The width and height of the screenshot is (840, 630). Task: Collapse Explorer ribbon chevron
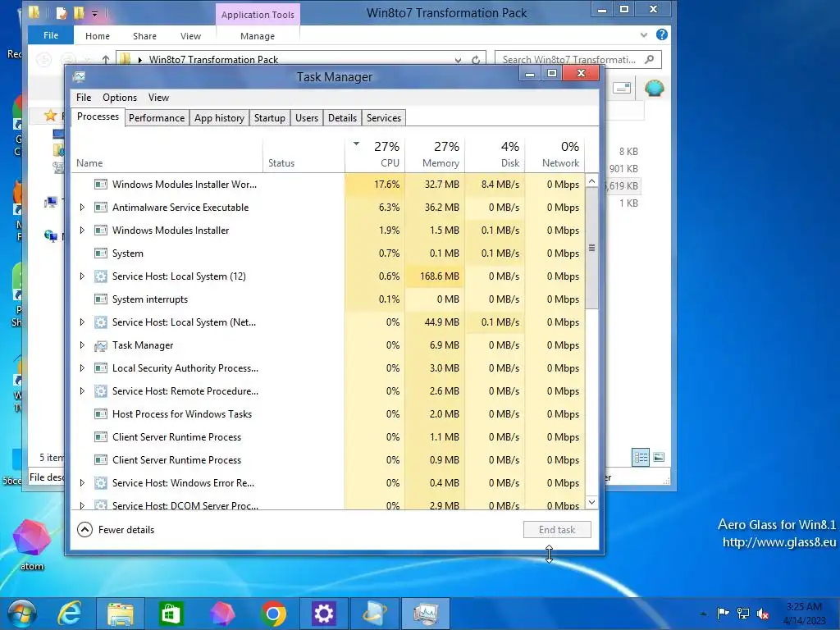644,35
